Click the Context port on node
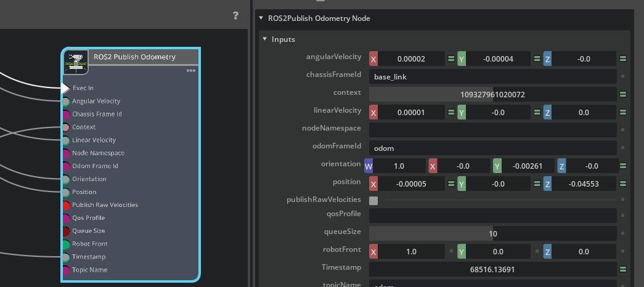 65,127
